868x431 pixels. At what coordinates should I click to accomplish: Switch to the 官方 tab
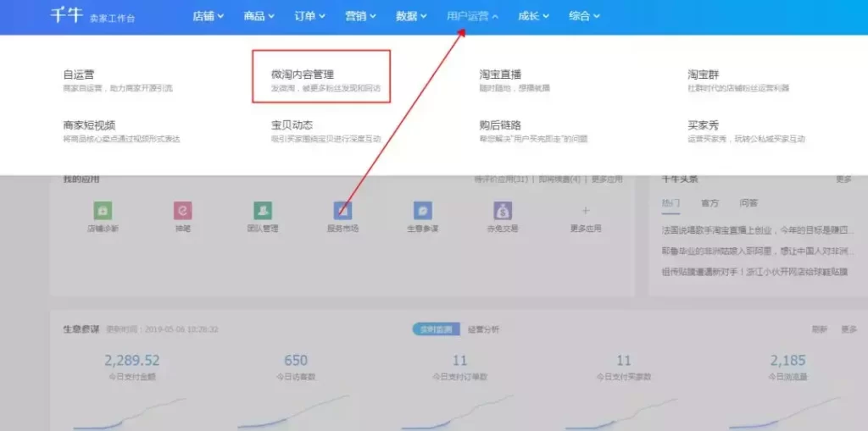(709, 203)
